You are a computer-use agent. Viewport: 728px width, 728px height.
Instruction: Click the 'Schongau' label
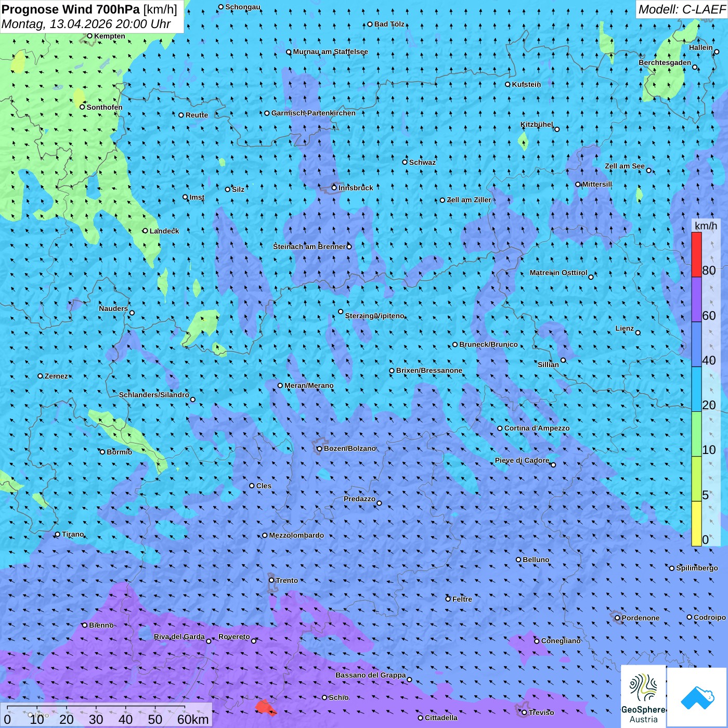click(x=243, y=7)
